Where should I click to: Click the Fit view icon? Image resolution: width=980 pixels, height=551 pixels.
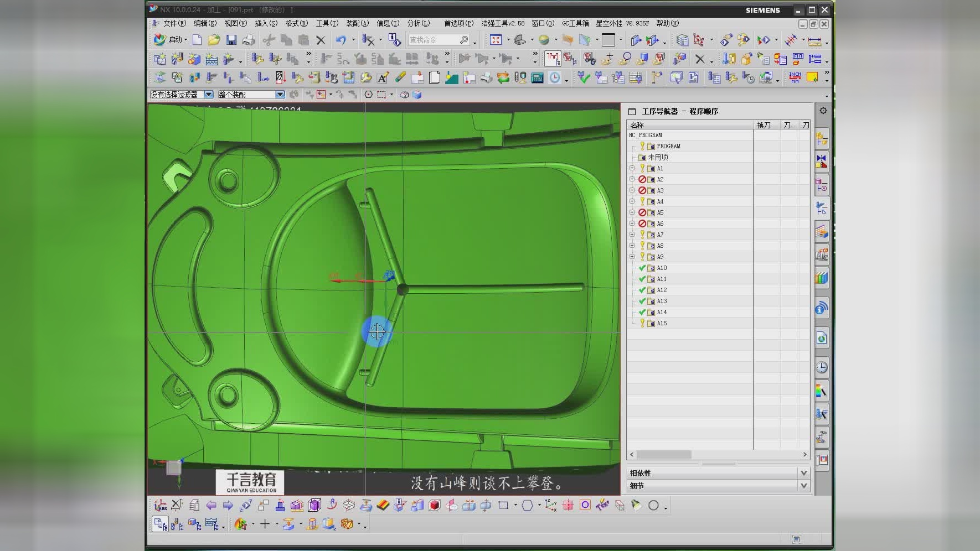point(496,40)
